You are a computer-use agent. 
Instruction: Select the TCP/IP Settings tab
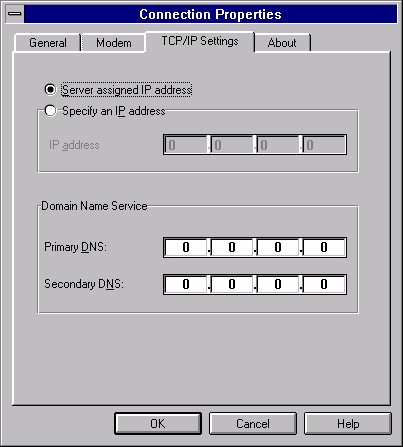point(200,41)
